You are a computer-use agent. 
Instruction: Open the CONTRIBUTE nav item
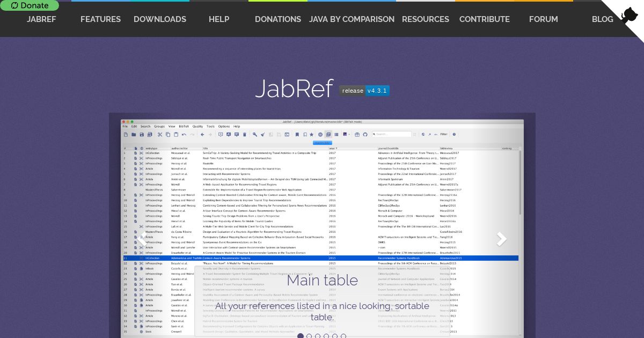pos(485,19)
